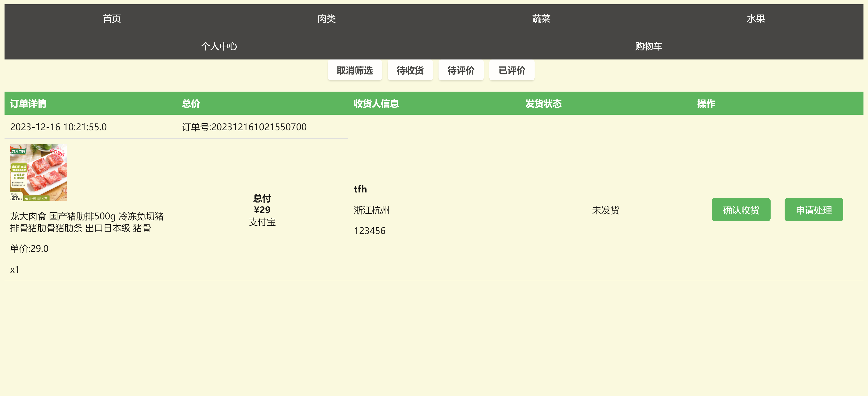The height and width of the screenshot is (396, 868).
Task: Click the 支付宝 payment method label
Action: coord(262,222)
